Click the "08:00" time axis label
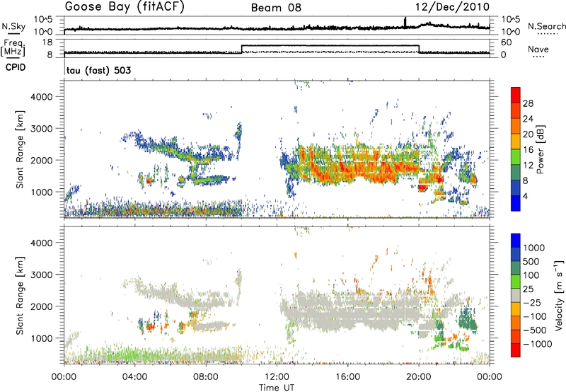This screenshot has height=392, width=566. point(206,377)
